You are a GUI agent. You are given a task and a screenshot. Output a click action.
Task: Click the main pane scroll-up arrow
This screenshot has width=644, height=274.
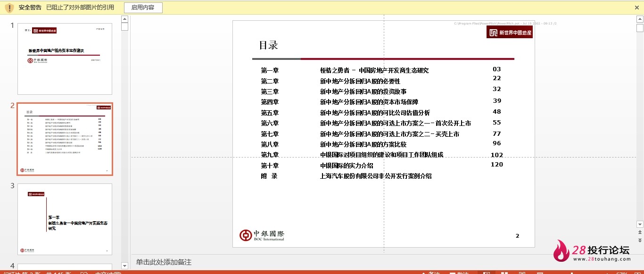pos(640,20)
